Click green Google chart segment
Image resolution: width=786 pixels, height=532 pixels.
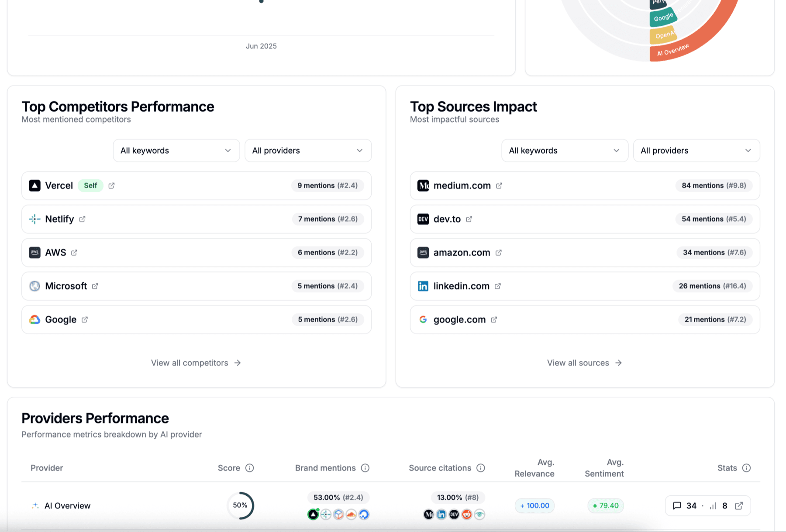click(x=663, y=17)
